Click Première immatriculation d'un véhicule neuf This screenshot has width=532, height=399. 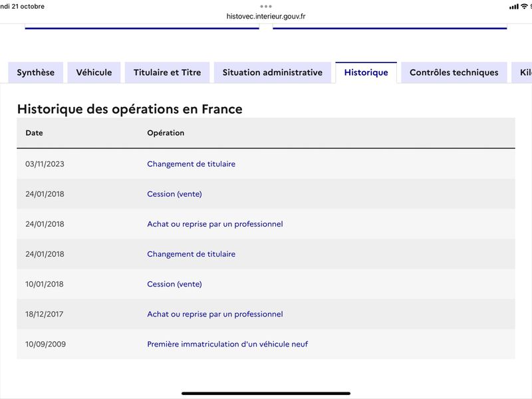[227, 344]
